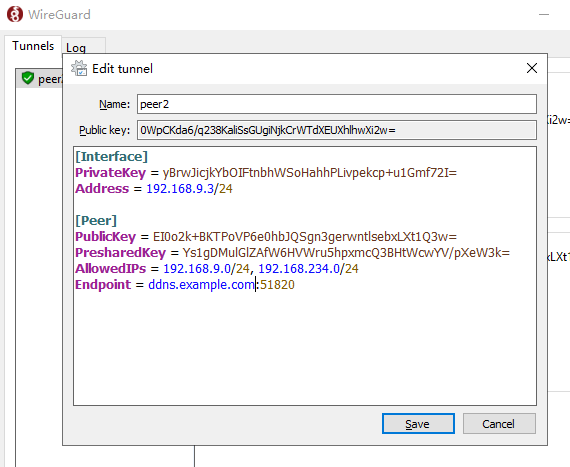Click the AllowedIPs entry 192.168.234.0
Viewport: 570px width, 467px height.
point(299,269)
